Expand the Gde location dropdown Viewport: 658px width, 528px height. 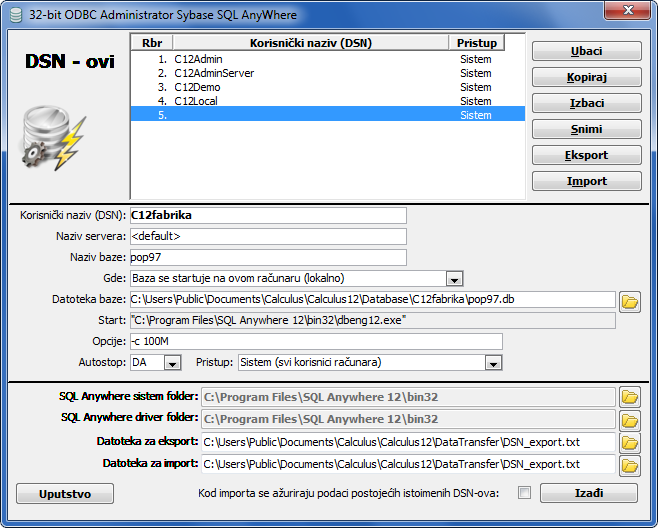[454, 278]
